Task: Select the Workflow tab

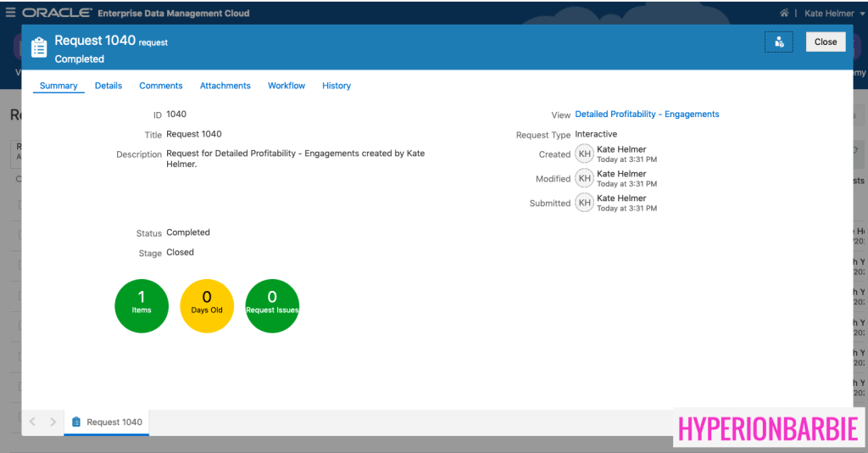Action: coord(287,86)
